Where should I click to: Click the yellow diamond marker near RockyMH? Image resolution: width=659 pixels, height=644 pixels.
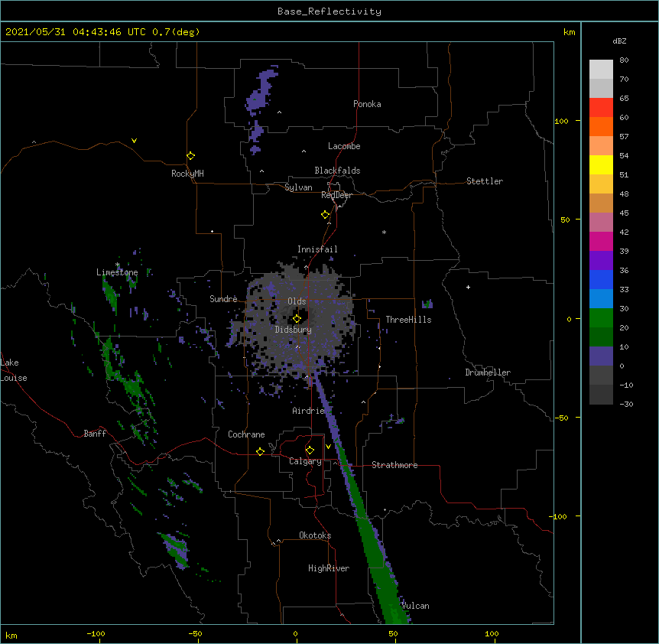(190, 156)
